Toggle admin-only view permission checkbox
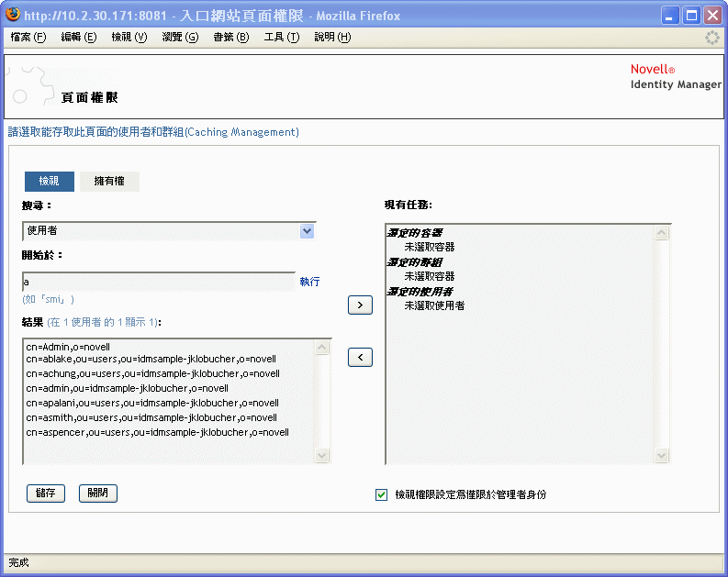This screenshot has width=728, height=577. click(381, 494)
